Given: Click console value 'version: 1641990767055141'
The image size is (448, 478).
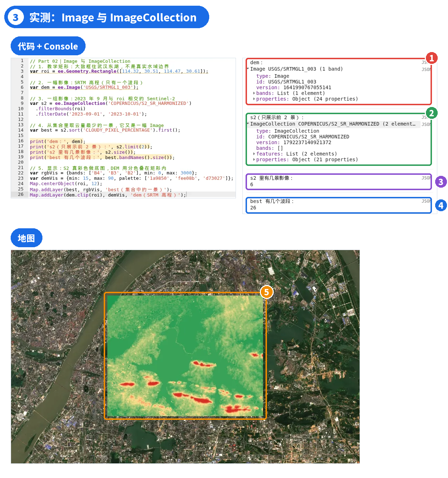Looking at the screenshot, I should click(x=294, y=88).
